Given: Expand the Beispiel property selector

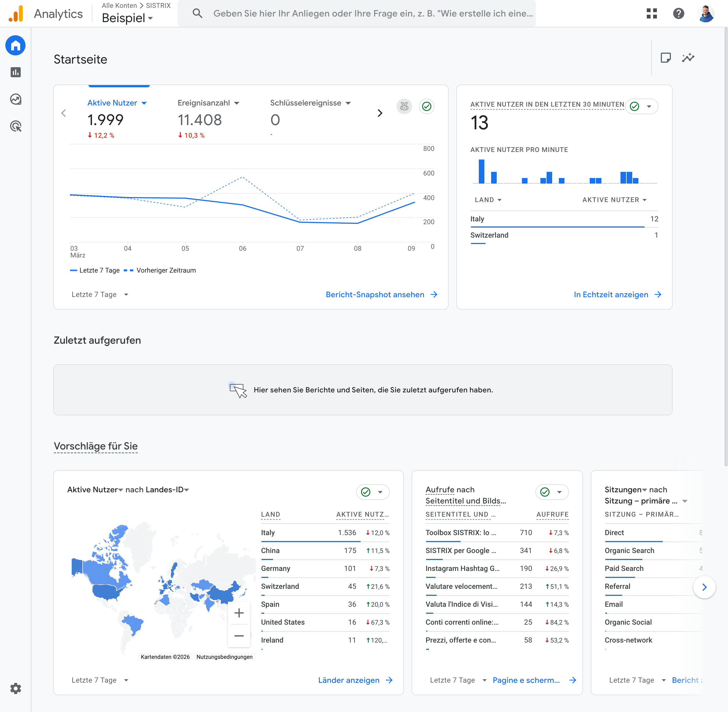Looking at the screenshot, I should 127,18.
